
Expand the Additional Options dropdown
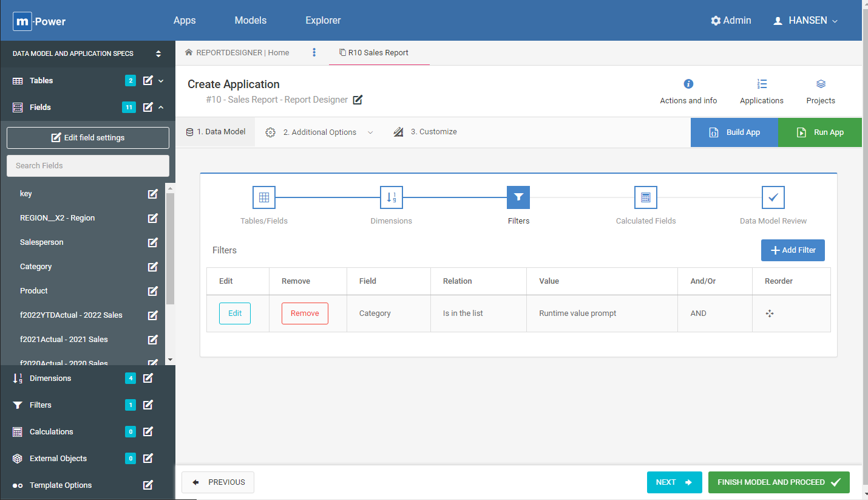tap(370, 132)
